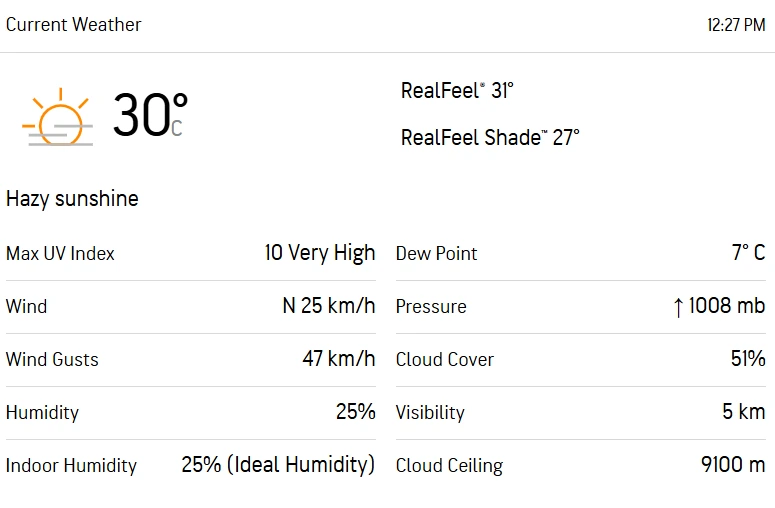Click the Humidity 25% value
The height and width of the screenshot is (508, 775).
coord(356,412)
